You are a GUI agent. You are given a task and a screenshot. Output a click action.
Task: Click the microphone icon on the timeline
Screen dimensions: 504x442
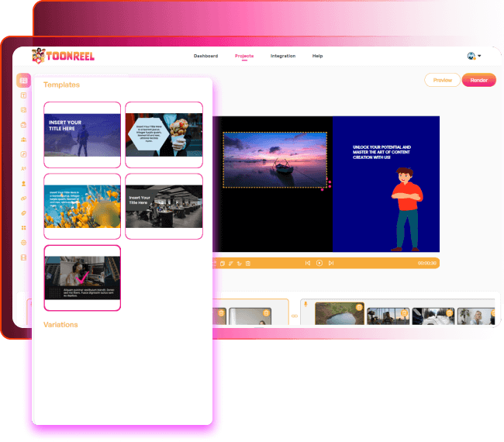click(306, 305)
